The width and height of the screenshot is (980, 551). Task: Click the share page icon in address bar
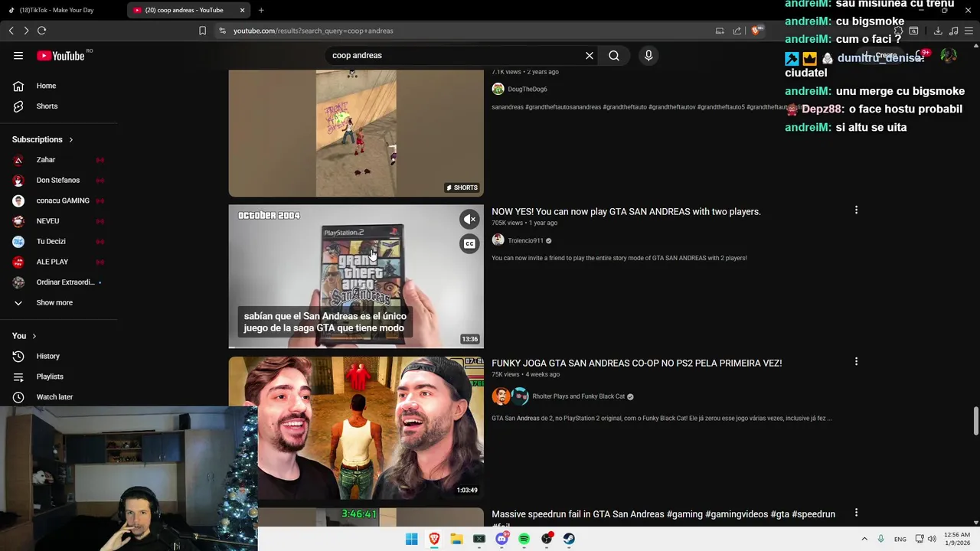point(737,31)
